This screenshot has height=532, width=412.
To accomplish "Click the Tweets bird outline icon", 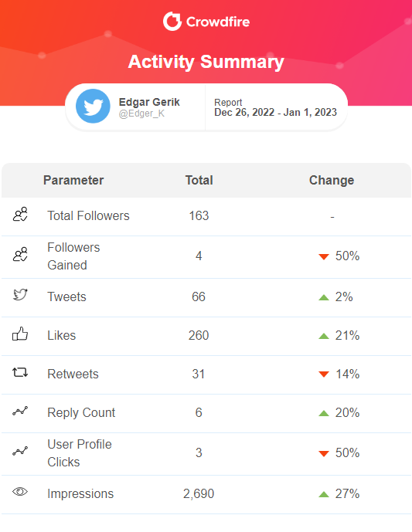I will click(20, 294).
